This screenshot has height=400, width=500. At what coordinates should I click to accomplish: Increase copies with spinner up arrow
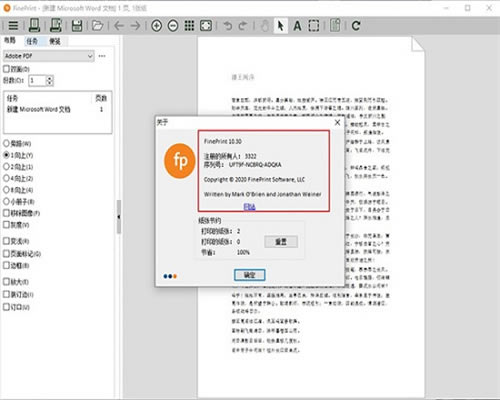[x=50, y=78]
